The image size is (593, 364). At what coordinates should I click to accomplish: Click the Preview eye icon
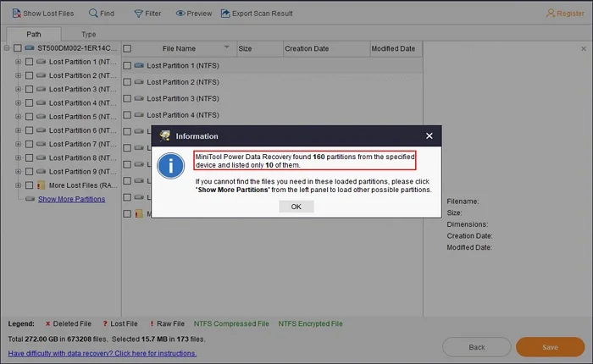tap(180, 14)
